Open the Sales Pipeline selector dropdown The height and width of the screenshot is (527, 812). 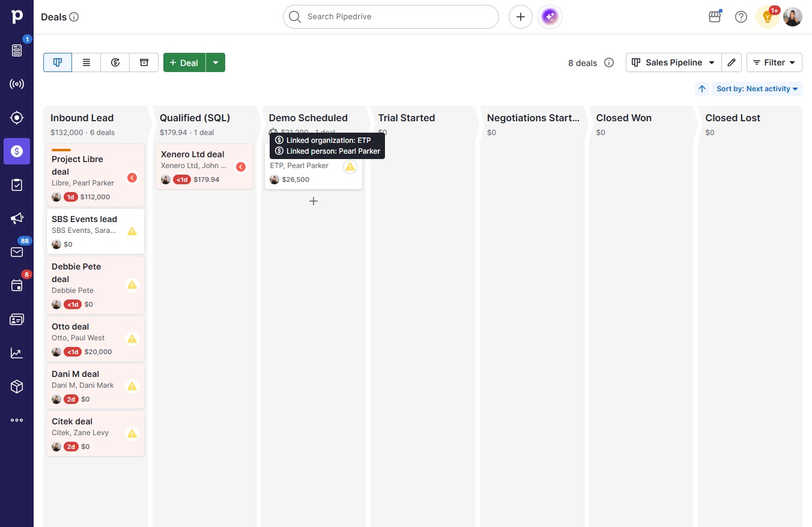point(673,62)
